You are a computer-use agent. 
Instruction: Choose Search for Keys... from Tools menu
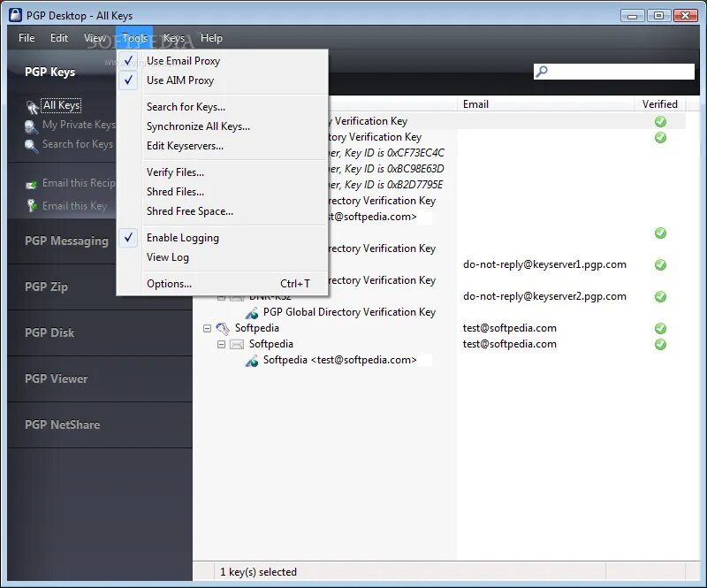click(222, 107)
